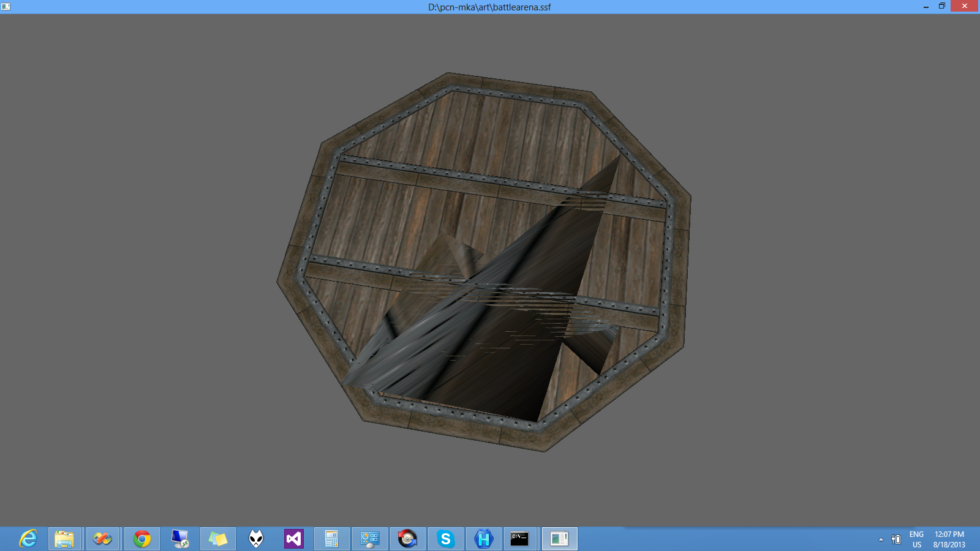Click the battery power status icon
This screenshot has height=551, width=980.
coord(896,539)
